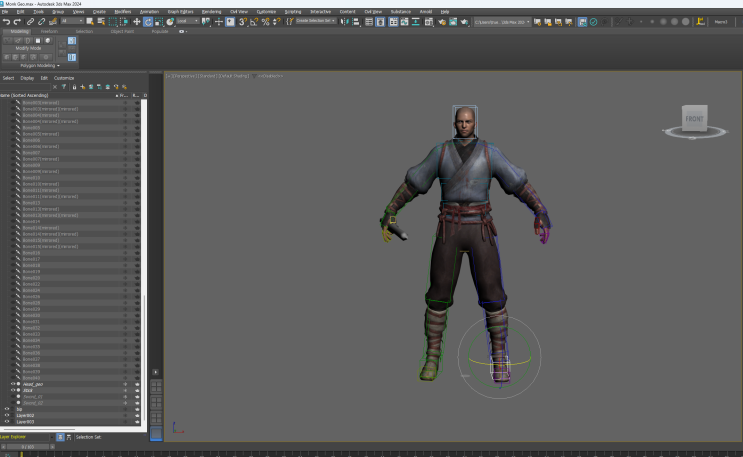The width and height of the screenshot is (743, 457).
Task: Select the Select and Link tool
Action: [30, 22]
